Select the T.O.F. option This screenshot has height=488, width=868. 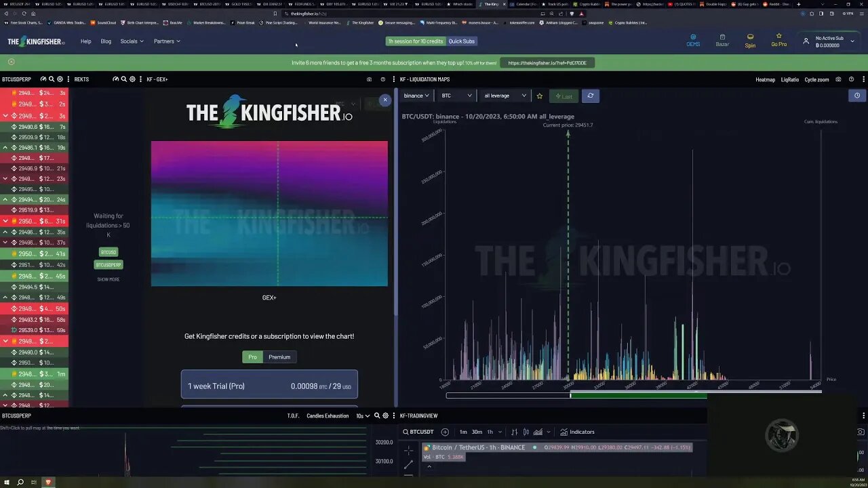(293, 415)
